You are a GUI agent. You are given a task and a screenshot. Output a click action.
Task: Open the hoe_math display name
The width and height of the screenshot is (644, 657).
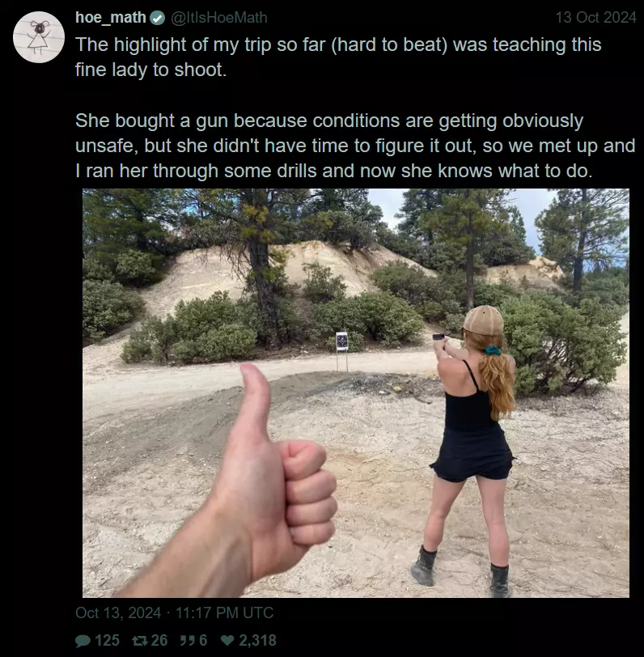[111, 18]
